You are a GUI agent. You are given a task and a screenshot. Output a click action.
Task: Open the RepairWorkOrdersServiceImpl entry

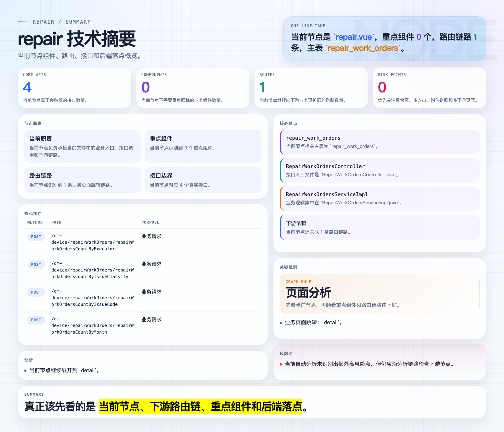coord(380,198)
